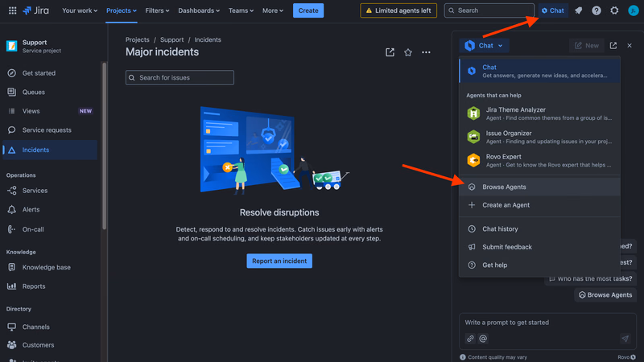The image size is (644, 362).
Task: Open On-call under Operations
Action: pyautogui.click(x=50, y=229)
